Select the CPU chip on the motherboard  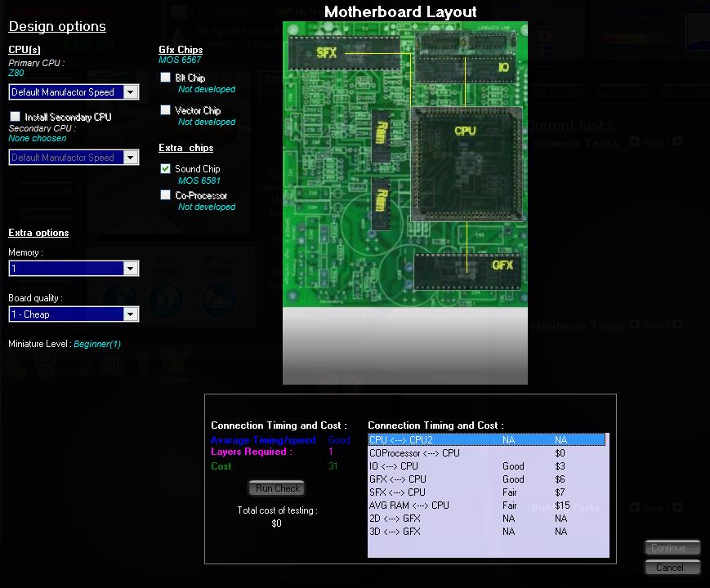(467, 164)
